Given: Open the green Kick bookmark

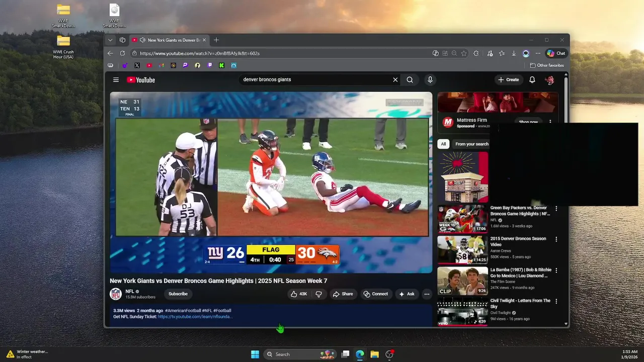Looking at the screenshot, I should pos(221,65).
